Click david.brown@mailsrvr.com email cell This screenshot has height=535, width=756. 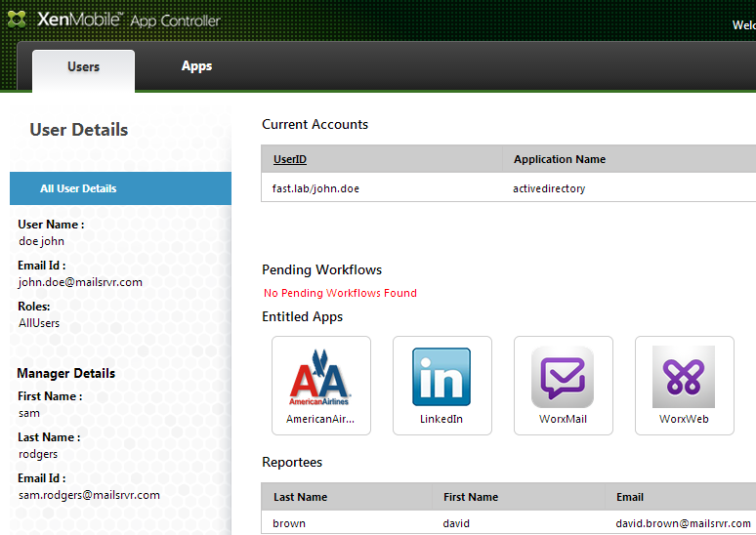tap(684, 523)
